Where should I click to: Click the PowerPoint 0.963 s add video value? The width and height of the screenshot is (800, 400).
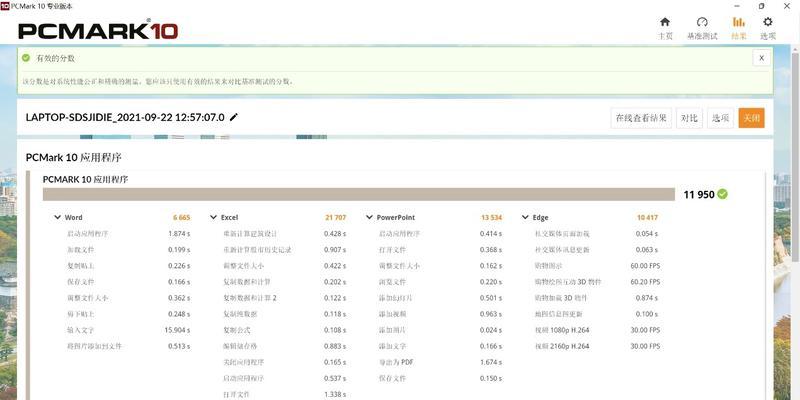point(491,314)
